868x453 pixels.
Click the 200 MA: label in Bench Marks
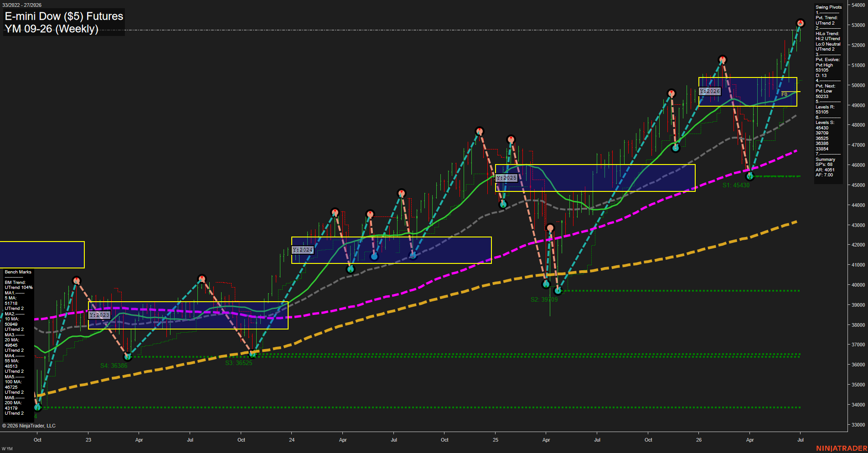[13, 403]
